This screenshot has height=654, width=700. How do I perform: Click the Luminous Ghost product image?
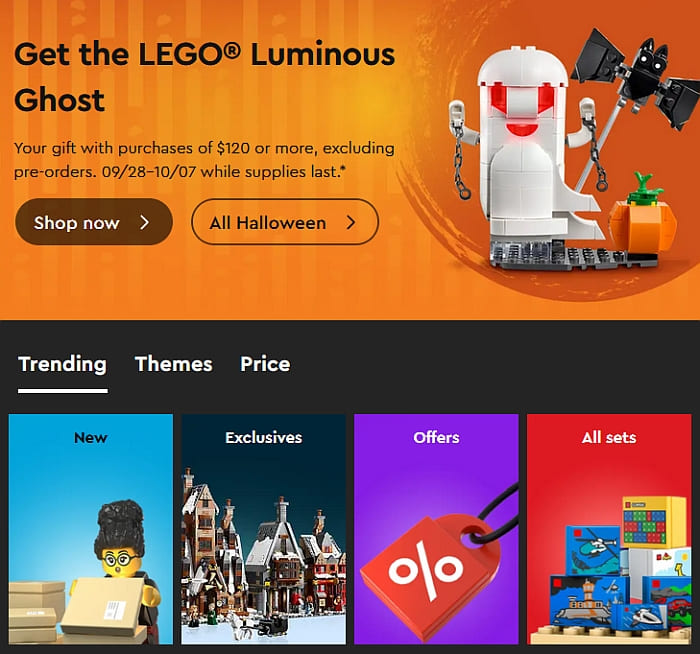[527, 156]
